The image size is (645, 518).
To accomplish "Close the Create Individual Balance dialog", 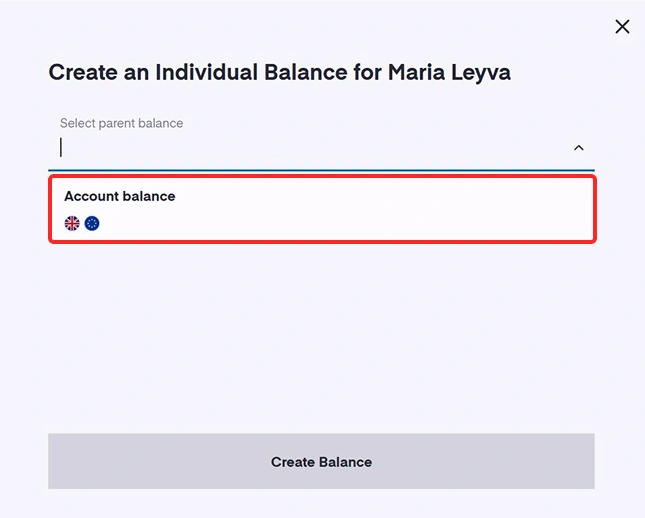I will (x=622, y=27).
